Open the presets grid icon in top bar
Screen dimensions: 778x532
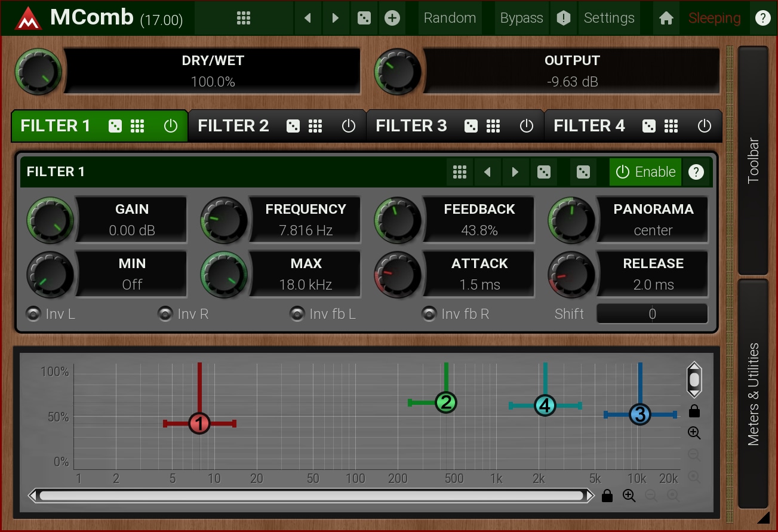(x=243, y=18)
